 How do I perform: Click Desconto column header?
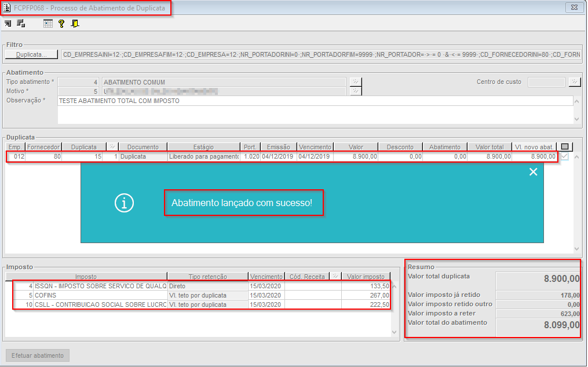pos(400,147)
